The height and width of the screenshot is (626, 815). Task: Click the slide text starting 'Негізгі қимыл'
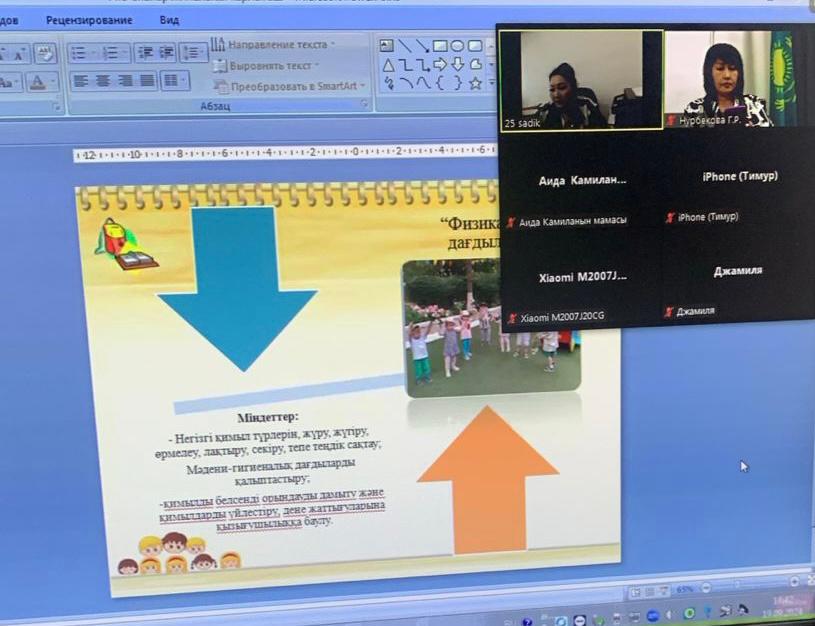click(x=268, y=442)
